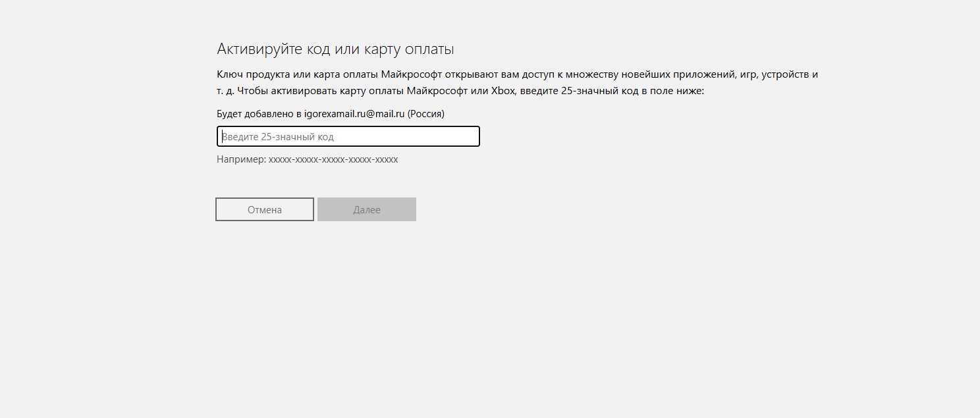This screenshot has width=980, height=418.
Task: Click the word Xbox in the description
Action: [x=503, y=91]
